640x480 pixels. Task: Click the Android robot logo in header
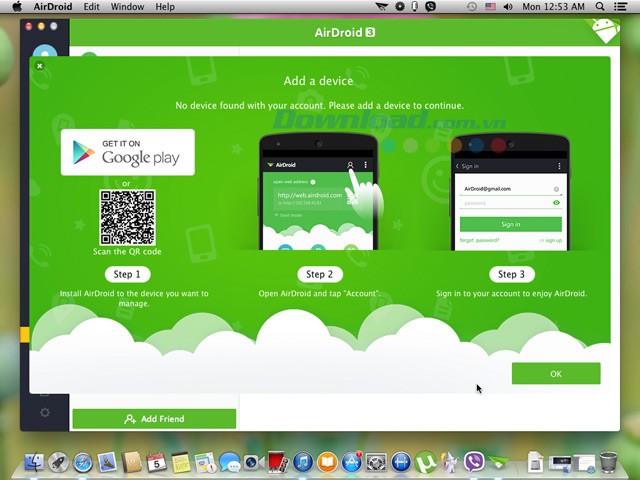pos(606,30)
